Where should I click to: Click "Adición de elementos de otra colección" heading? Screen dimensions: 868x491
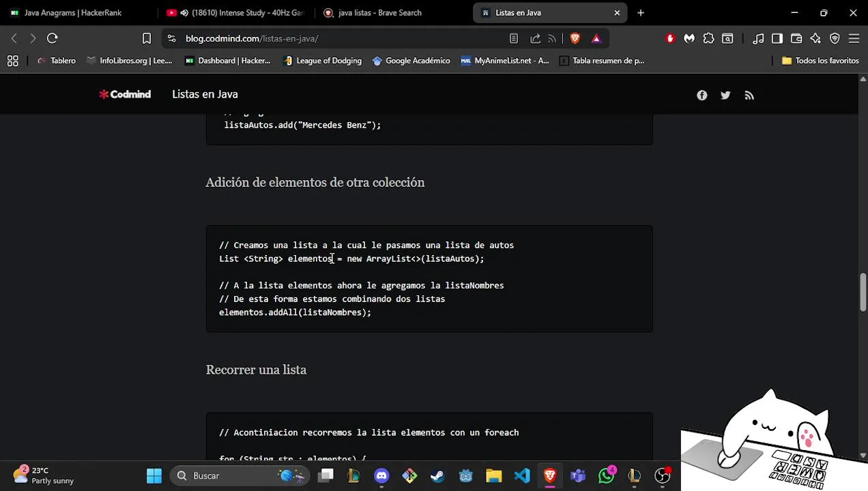point(315,182)
